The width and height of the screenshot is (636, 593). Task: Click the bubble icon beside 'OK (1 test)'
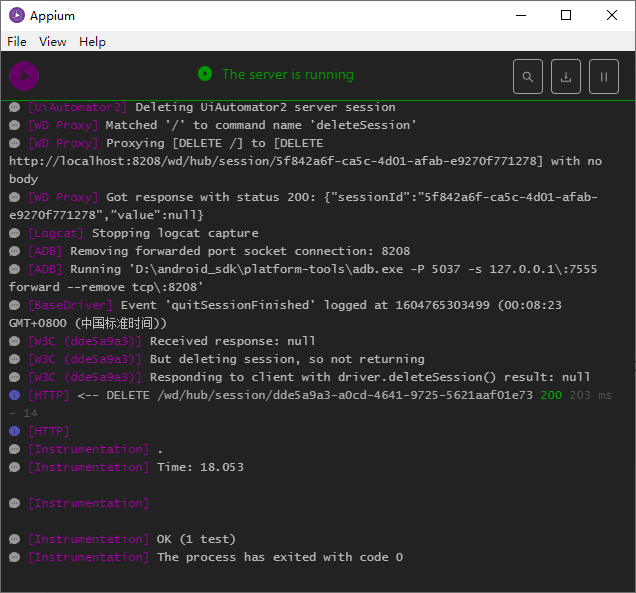[x=15, y=539]
